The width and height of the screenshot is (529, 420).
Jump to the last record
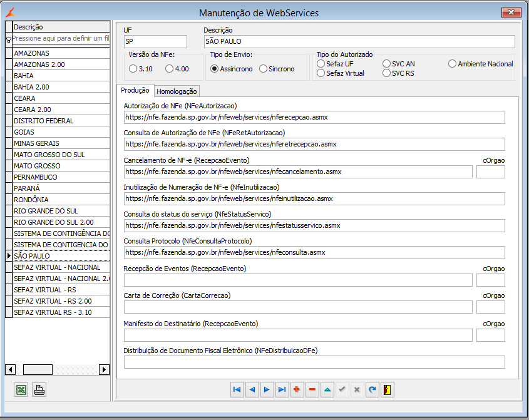(x=282, y=389)
